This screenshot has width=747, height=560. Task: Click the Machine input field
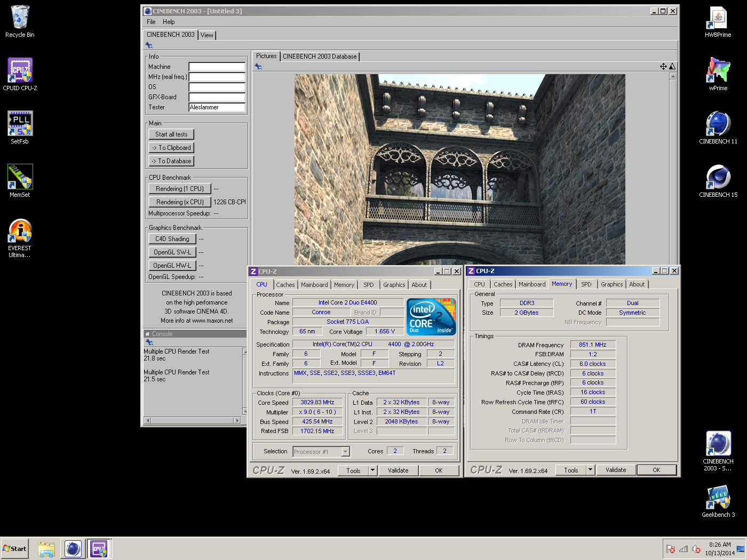217,67
